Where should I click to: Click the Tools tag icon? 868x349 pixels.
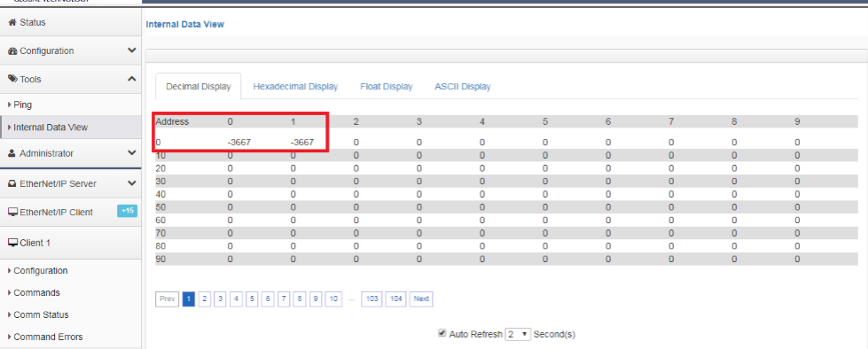pos(12,79)
